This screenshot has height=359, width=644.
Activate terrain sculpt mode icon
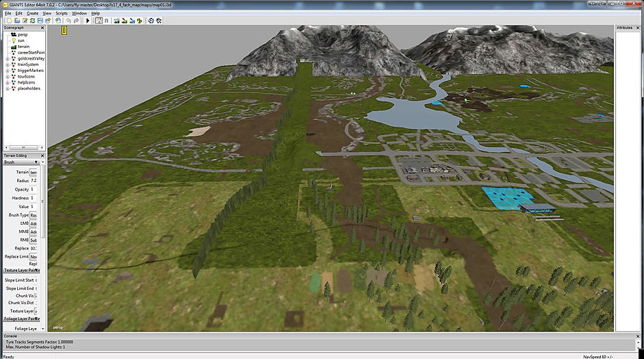pyautogui.click(x=116, y=21)
